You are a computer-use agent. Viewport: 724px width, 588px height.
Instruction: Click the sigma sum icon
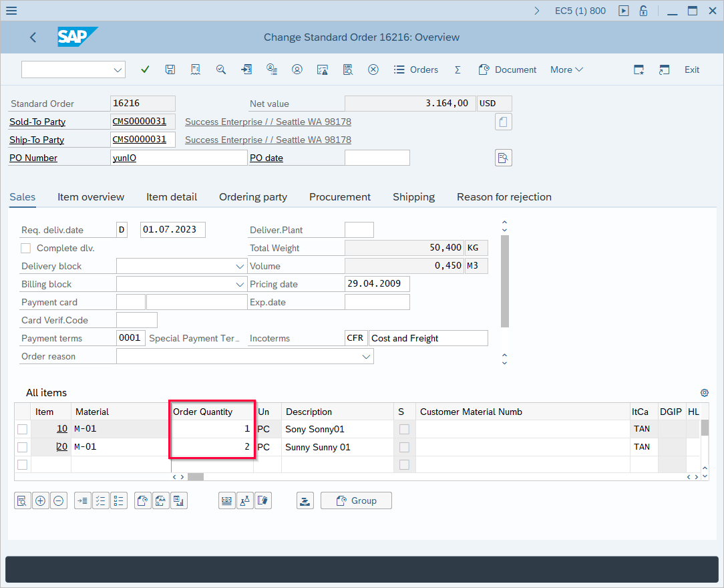tap(458, 69)
